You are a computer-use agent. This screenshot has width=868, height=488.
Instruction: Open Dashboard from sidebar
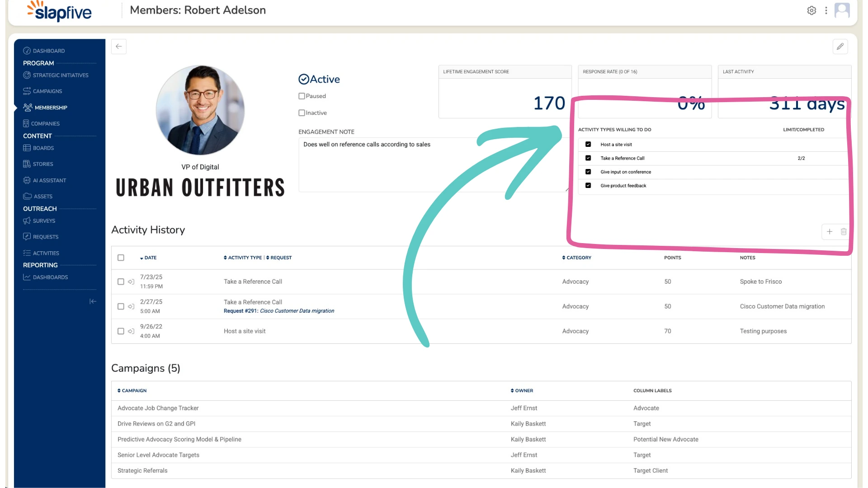[44, 51]
